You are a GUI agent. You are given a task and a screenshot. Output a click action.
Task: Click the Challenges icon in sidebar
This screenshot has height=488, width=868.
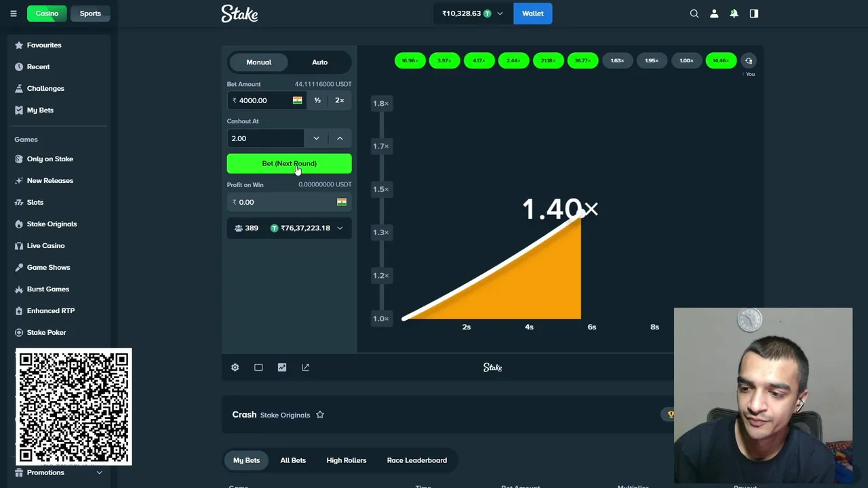pyautogui.click(x=19, y=89)
